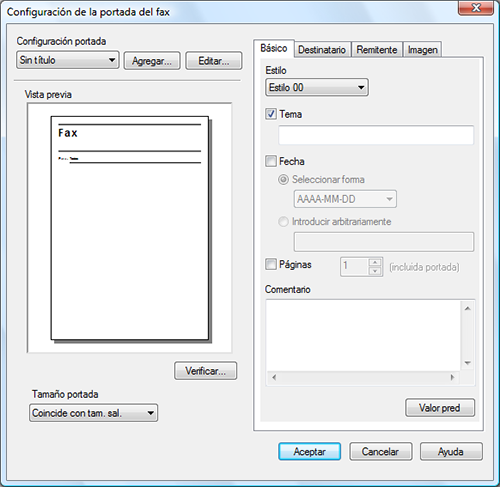Click the Comentario scrollbar up arrow
This screenshot has height=487, width=500.
pyautogui.click(x=468, y=308)
